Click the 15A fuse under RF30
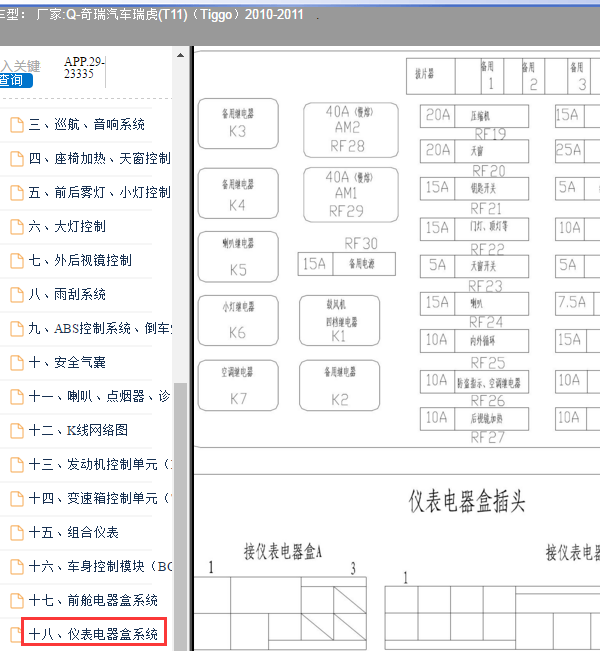 click(347, 264)
